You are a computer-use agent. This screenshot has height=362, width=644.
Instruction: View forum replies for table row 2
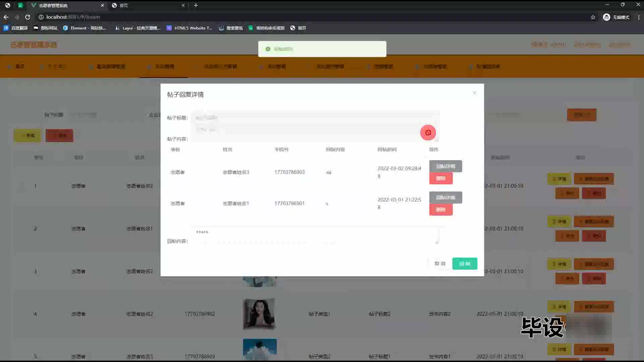tap(594, 222)
